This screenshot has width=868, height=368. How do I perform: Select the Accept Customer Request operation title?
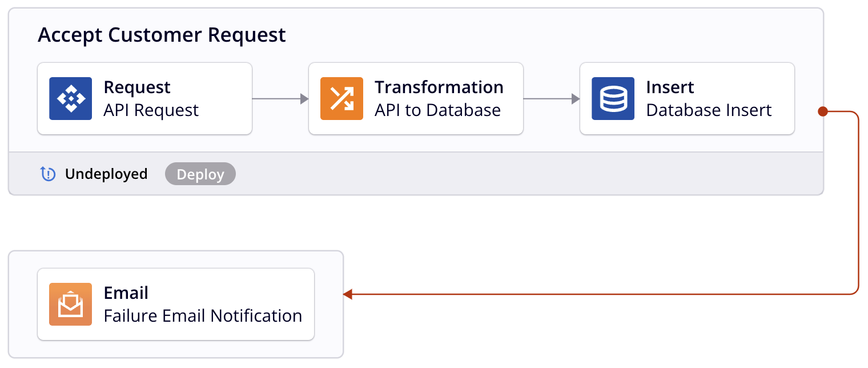coord(162,35)
